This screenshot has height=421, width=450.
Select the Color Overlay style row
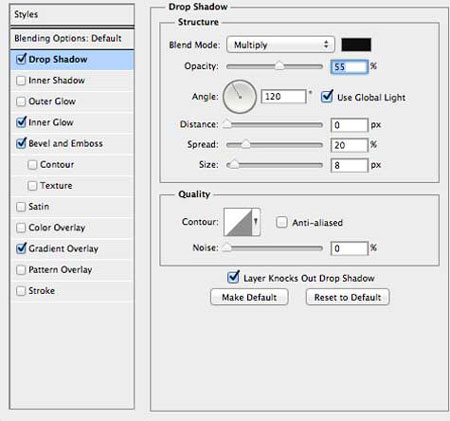[x=72, y=228]
